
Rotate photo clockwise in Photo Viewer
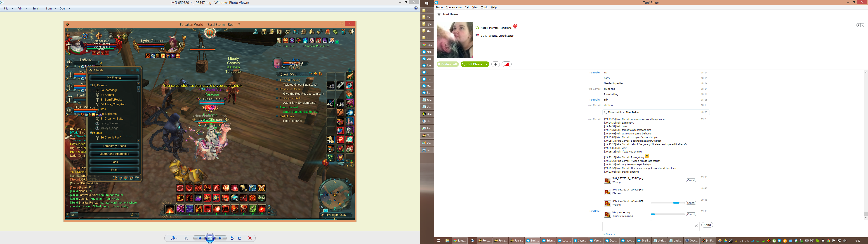pos(240,238)
